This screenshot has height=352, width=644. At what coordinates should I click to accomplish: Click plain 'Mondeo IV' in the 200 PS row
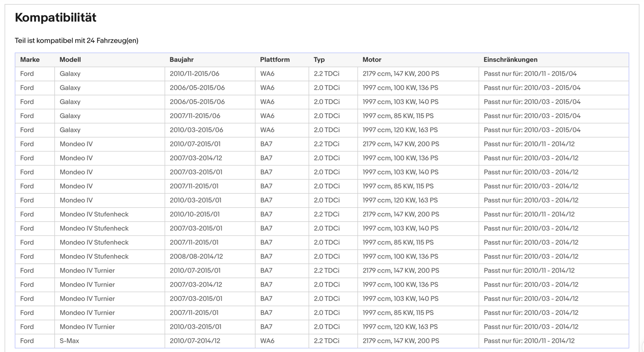76,144
